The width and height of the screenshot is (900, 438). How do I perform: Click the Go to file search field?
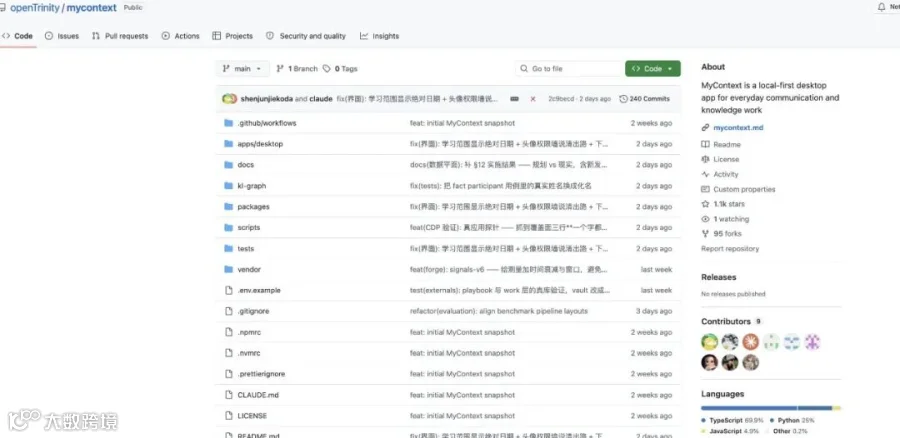[568, 68]
